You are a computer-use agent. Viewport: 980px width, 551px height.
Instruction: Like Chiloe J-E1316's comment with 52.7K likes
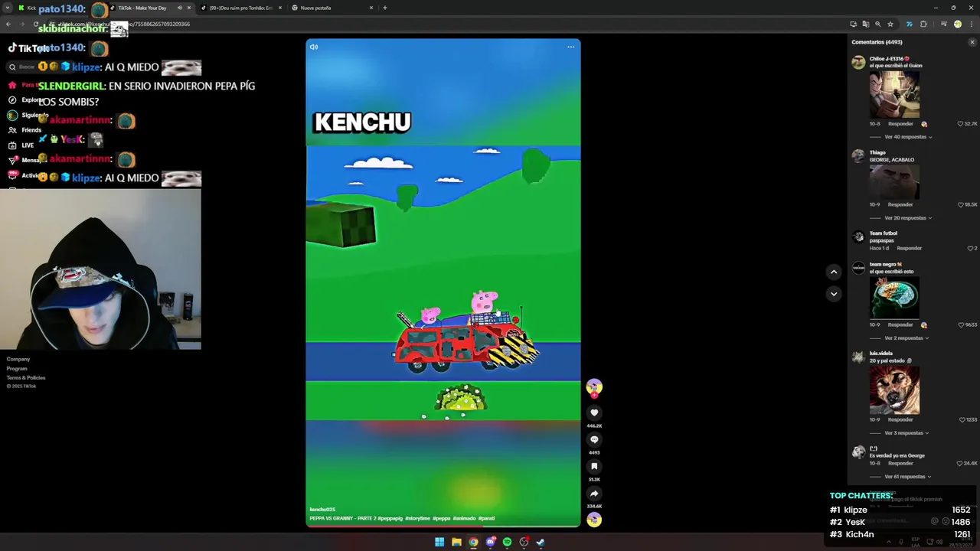pos(960,124)
